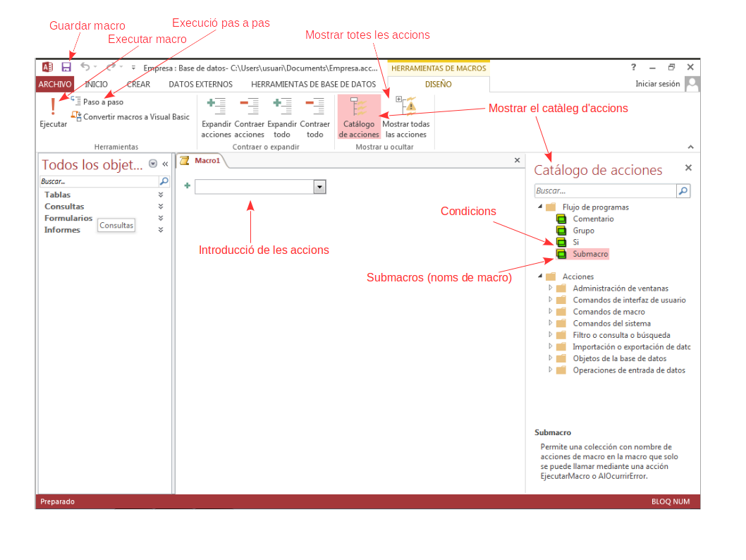Image resolution: width=746 pixels, height=560 pixels.
Task: Click Contraer todo icon
Action: (314, 107)
